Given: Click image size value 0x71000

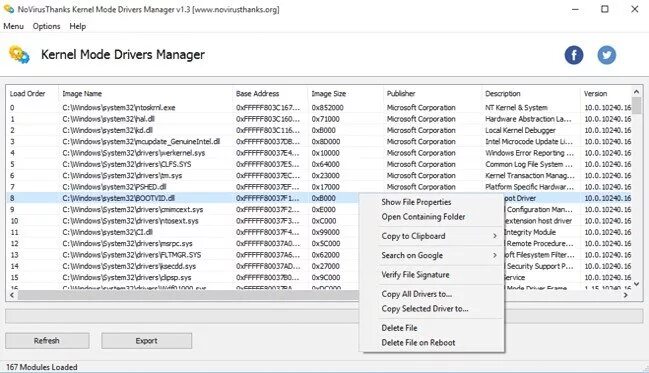Looking at the screenshot, I should [325, 119].
